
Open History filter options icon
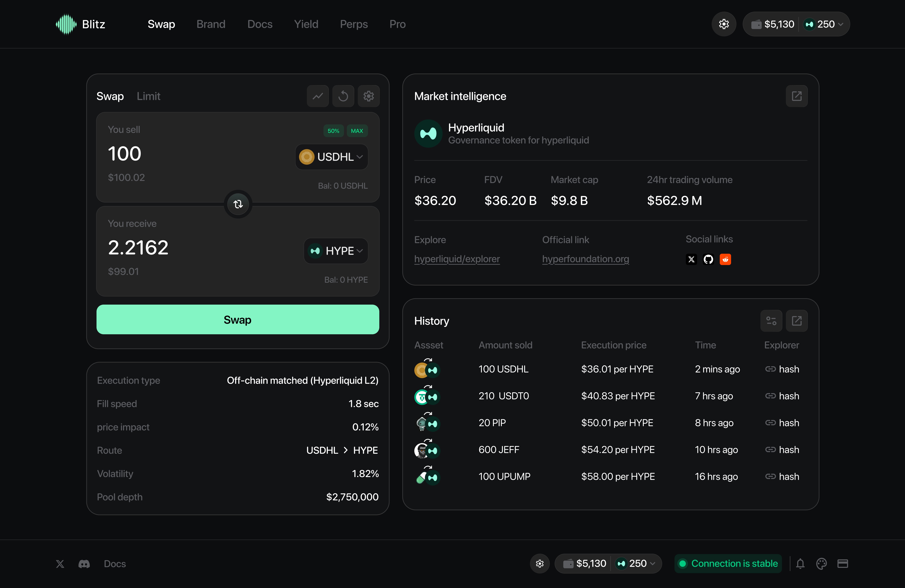click(x=771, y=321)
